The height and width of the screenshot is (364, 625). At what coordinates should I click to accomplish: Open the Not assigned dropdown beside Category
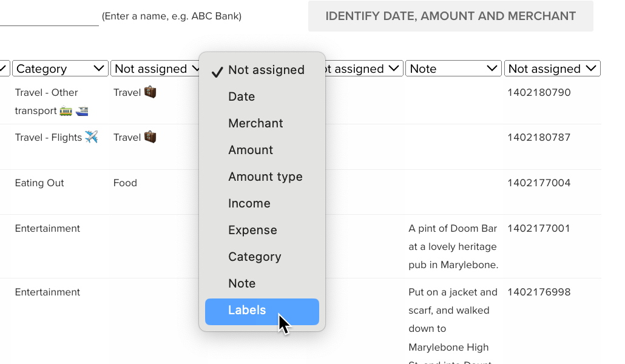[x=155, y=69]
